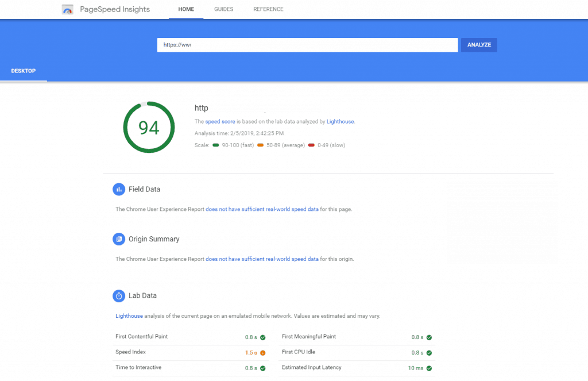Screen dimensions: 588x381
Task: Click the 'Estimated Input Latency' metric label
Action: click(x=312, y=367)
